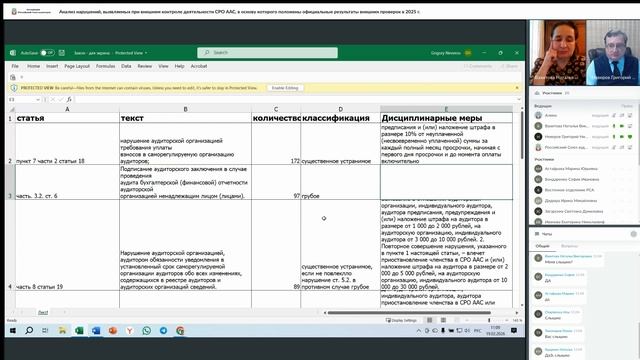Click the video thumbnail of the man in a tie

(613, 52)
